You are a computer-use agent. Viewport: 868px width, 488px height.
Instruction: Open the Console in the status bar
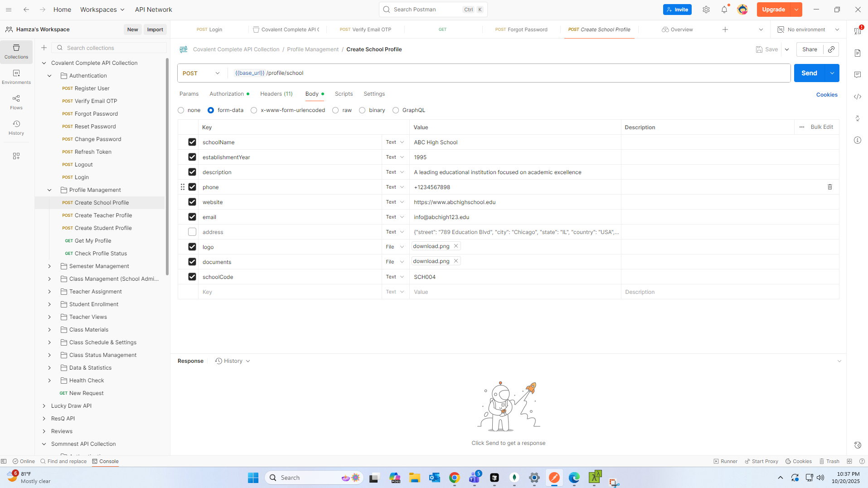point(105,461)
